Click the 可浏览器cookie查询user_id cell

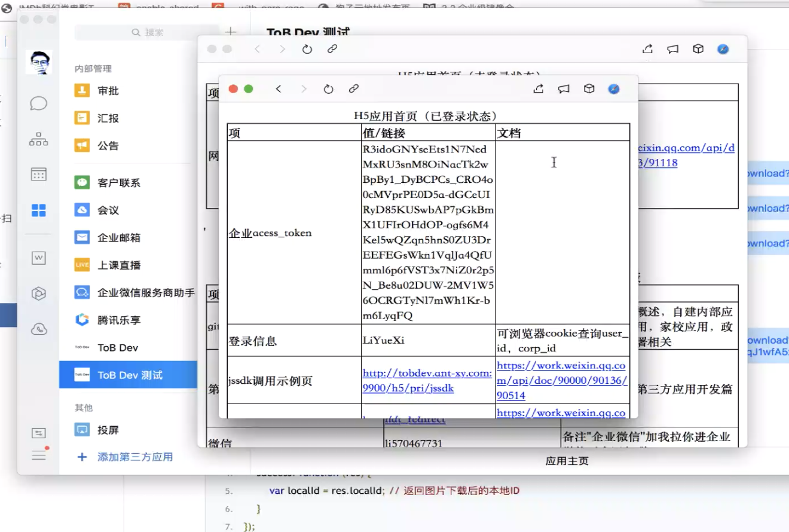562,341
